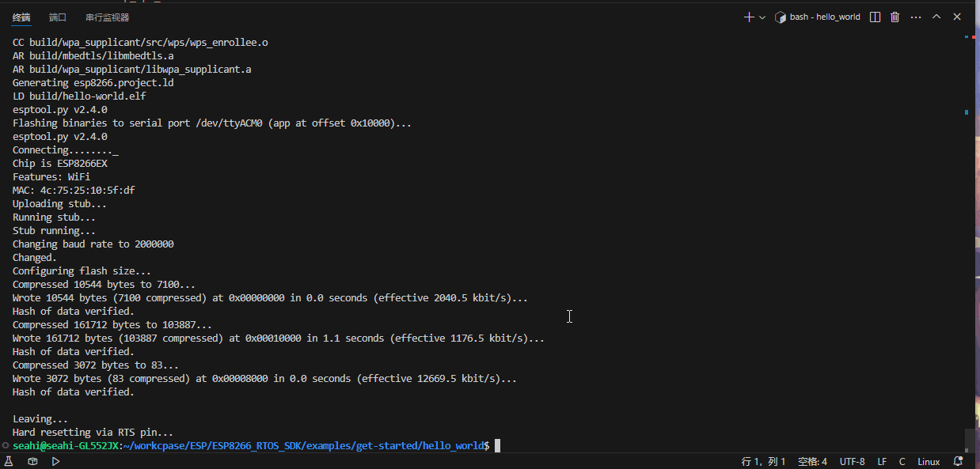Screen dimensions: 980x469
Task: Open the notifications bell in status bar
Action: click(x=959, y=461)
